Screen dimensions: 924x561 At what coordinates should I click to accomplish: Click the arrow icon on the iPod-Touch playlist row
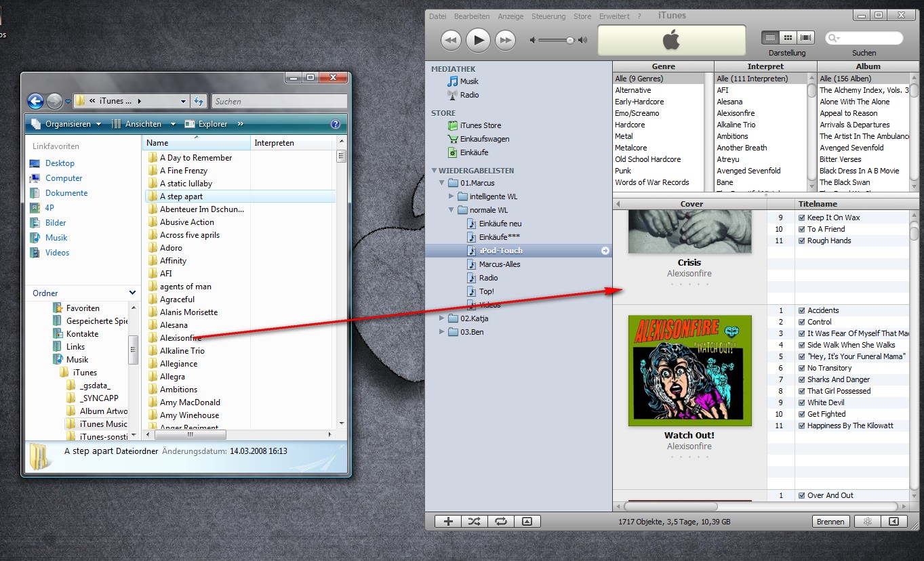605,251
